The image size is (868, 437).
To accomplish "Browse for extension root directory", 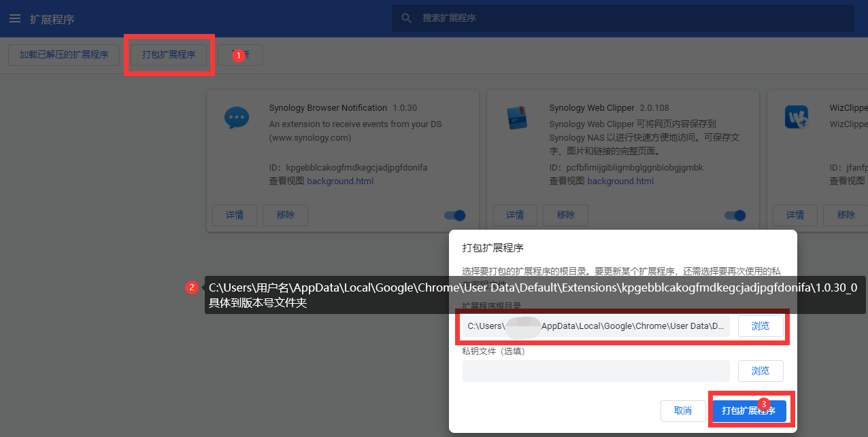I will point(761,326).
